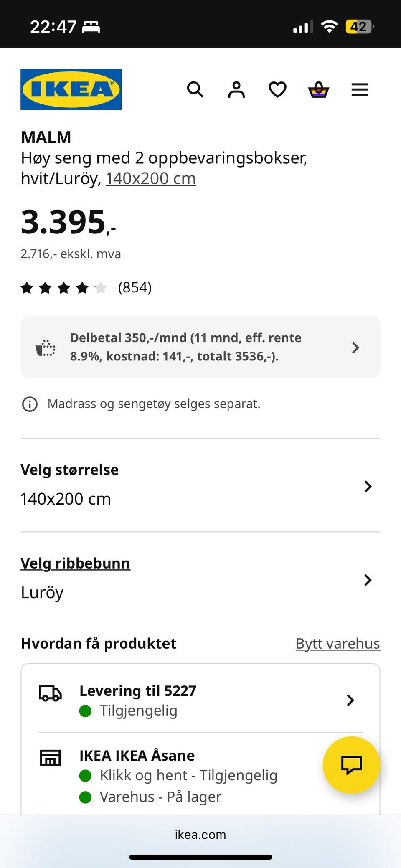Screen dimensions: 401x868
Task: Open the Velg ribbebunn link
Action: [75, 563]
